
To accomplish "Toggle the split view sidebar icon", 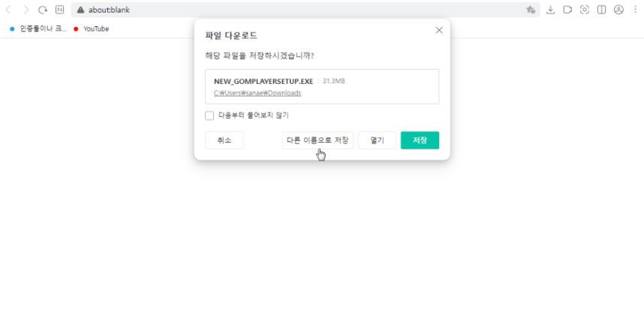I will coord(601,10).
